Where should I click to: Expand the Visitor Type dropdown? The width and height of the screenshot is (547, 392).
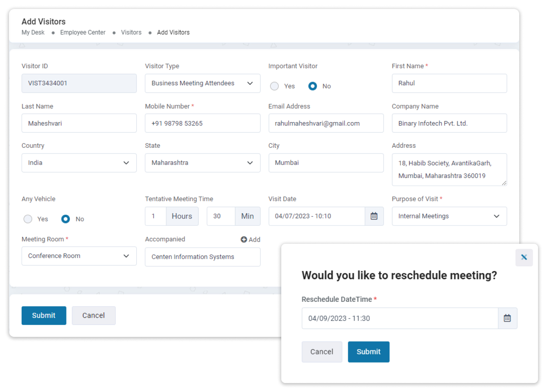202,83
